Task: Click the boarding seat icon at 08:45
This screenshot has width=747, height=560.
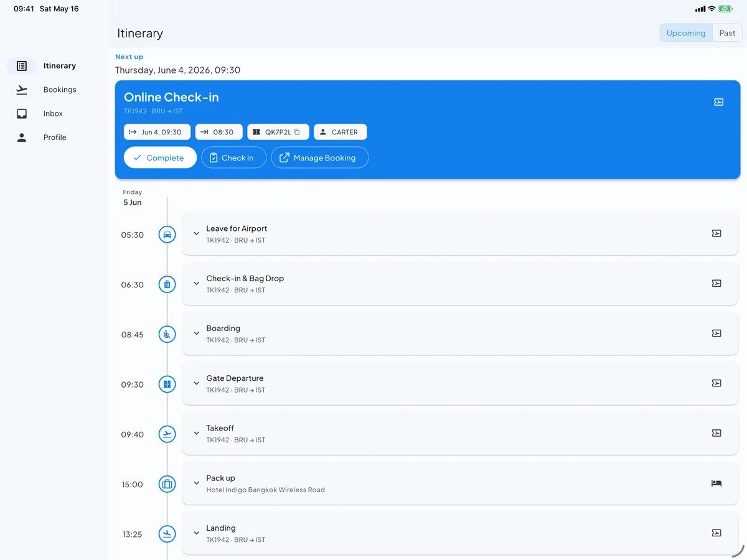Action: 167,335
